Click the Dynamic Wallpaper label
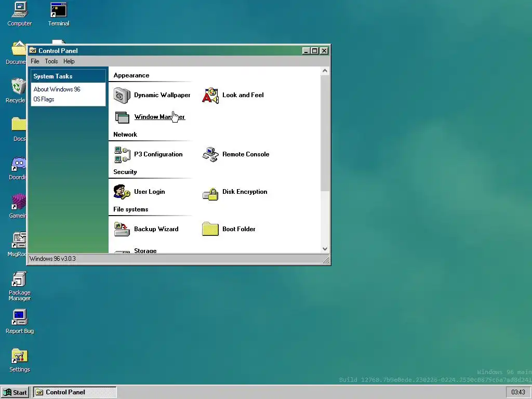The width and height of the screenshot is (532, 399). click(x=162, y=95)
